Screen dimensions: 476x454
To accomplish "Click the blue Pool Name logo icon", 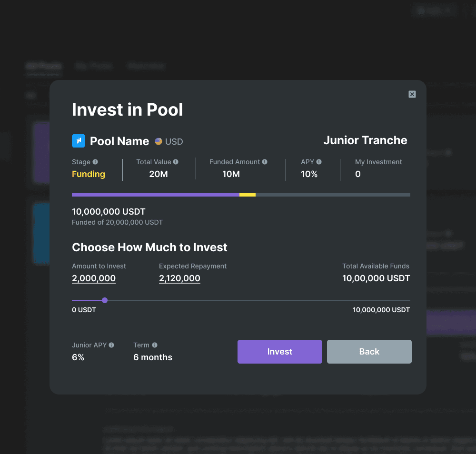I will (x=79, y=141).
